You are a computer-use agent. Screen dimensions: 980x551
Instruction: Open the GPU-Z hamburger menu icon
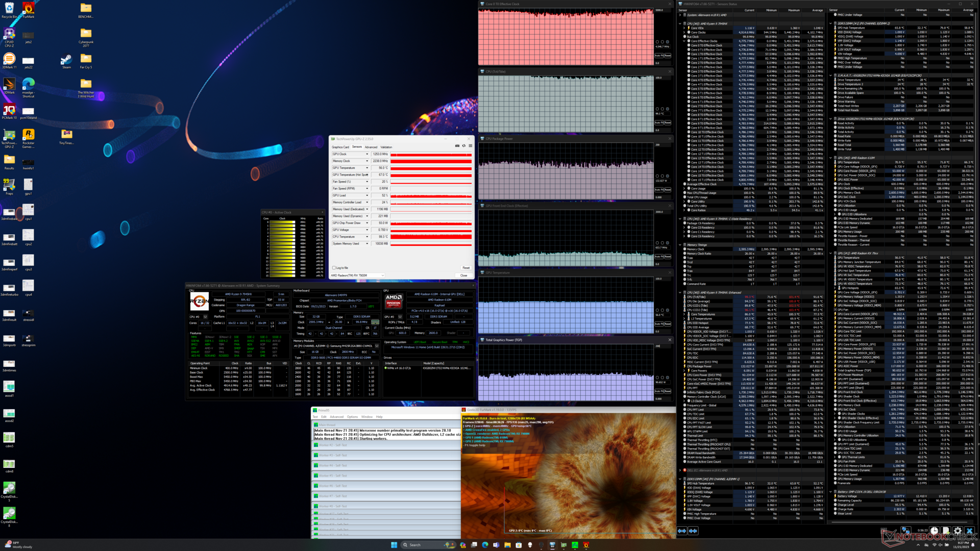[x=470, y=146]
